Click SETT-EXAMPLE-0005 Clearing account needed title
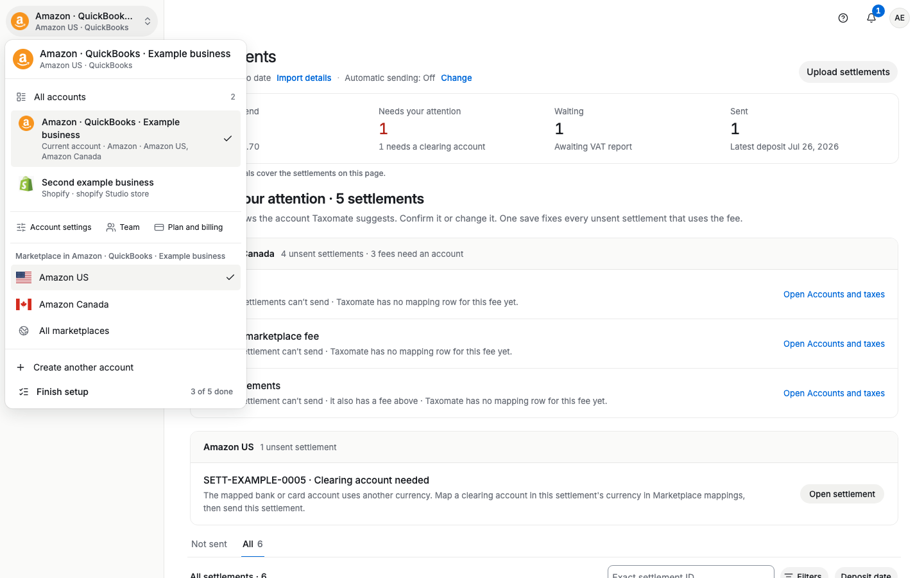This screenshot has height=578, width=924. 316,480
